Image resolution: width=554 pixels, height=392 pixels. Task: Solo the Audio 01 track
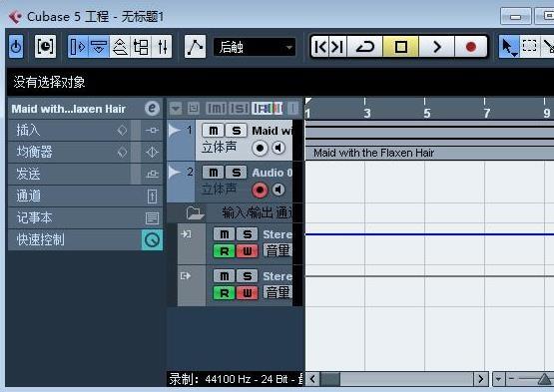pos(236,173)
